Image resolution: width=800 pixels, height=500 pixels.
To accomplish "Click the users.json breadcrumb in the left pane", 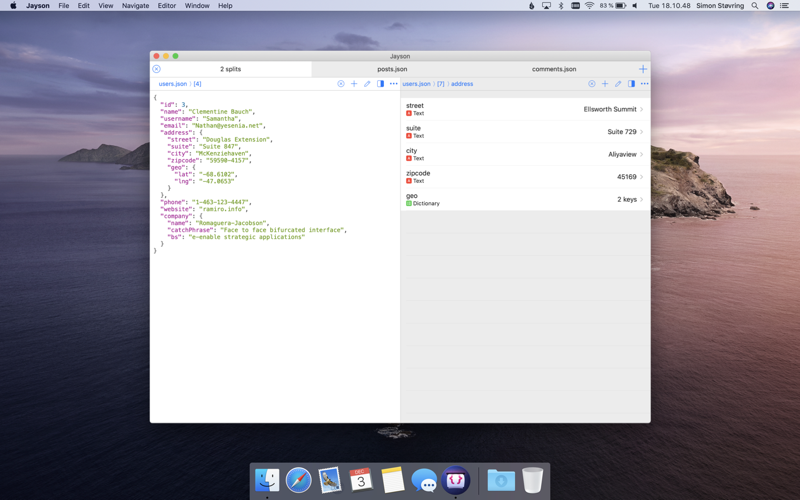I will (x=172, y=84).
